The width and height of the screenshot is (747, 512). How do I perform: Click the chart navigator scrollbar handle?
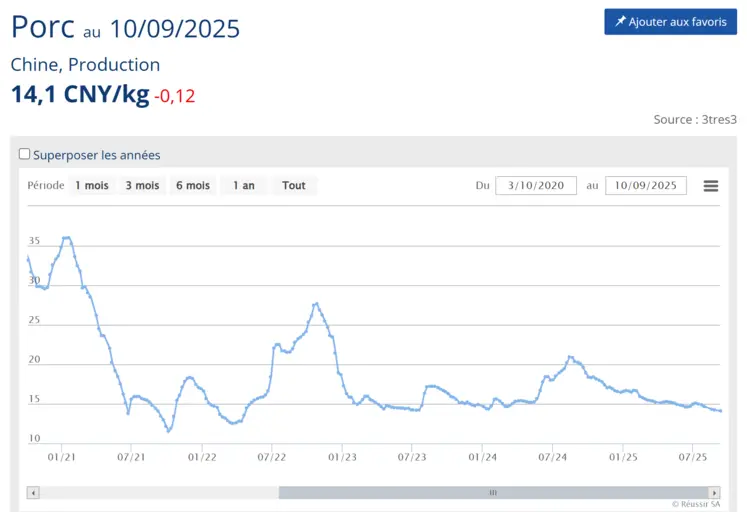pos(494,492)
